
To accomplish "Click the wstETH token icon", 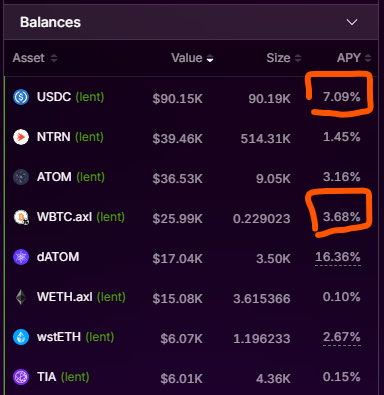I will pyautogui.click(x=21, y=337).
